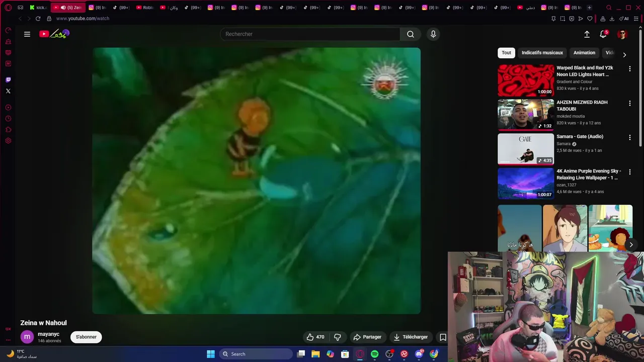Save the video with the bookmark icon
The height and width of the screenshot is (362, 644).
click(443, 337)
